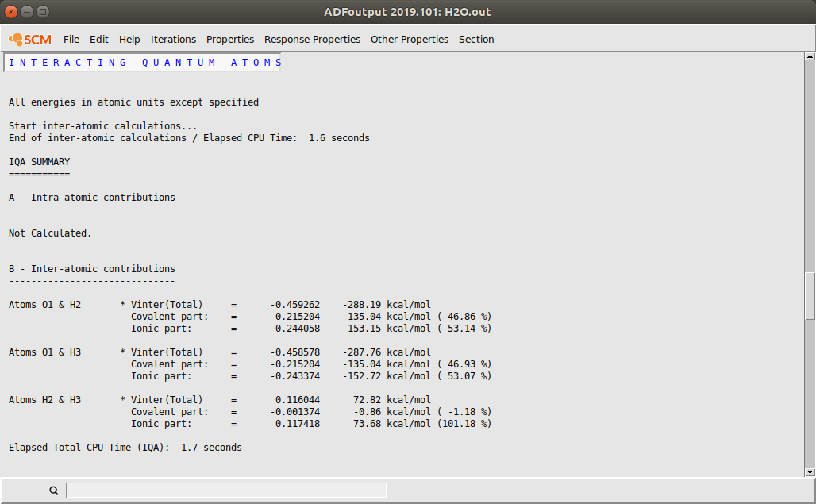
Task: Click the 'End of inter-atomic calculations' line
Action: (190, 138)
